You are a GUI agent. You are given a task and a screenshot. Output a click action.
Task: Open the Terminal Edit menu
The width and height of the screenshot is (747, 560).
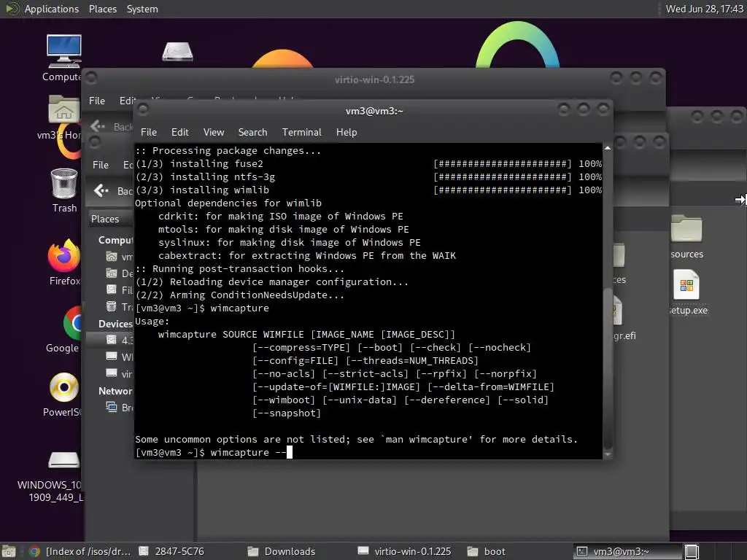tap(179, 133)
